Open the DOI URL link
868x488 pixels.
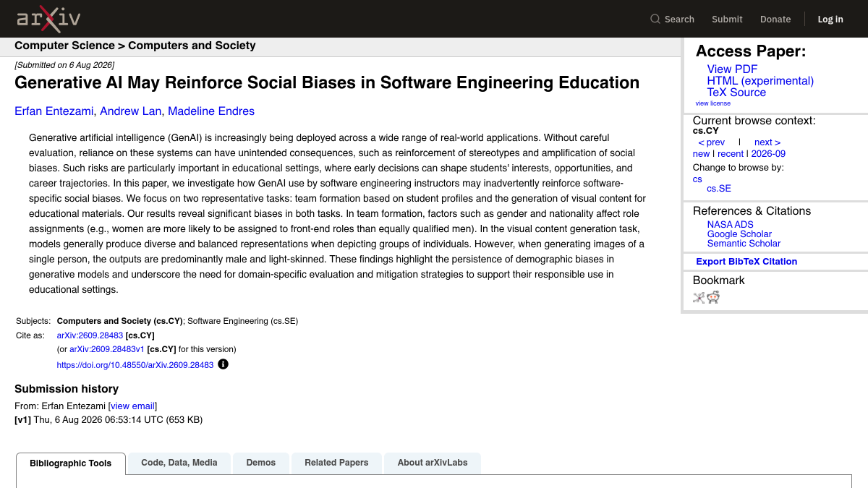click(x=135, y=365)
